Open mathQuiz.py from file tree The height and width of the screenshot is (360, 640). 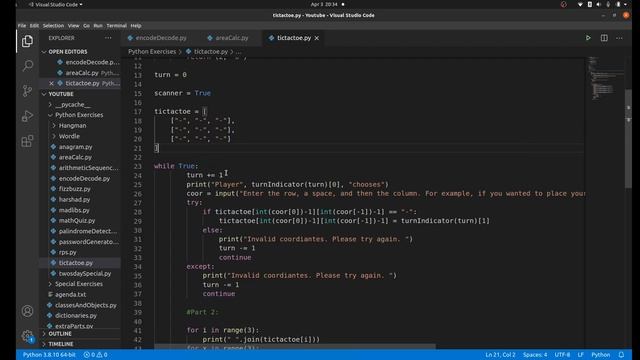[77, 221]
